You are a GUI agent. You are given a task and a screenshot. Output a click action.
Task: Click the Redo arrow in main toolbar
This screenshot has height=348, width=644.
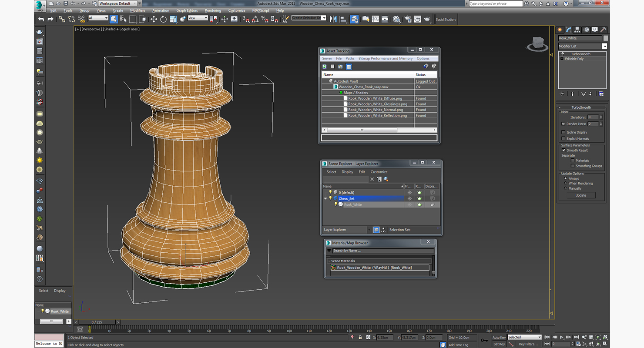point(50,19)
